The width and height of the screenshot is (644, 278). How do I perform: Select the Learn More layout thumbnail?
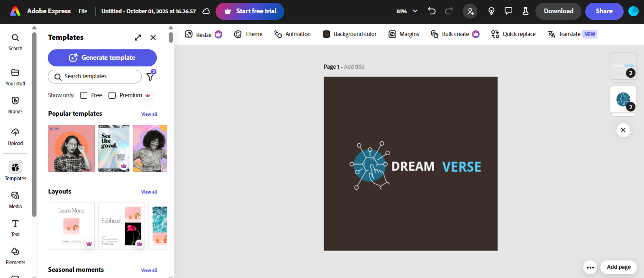tap(71, 226)
